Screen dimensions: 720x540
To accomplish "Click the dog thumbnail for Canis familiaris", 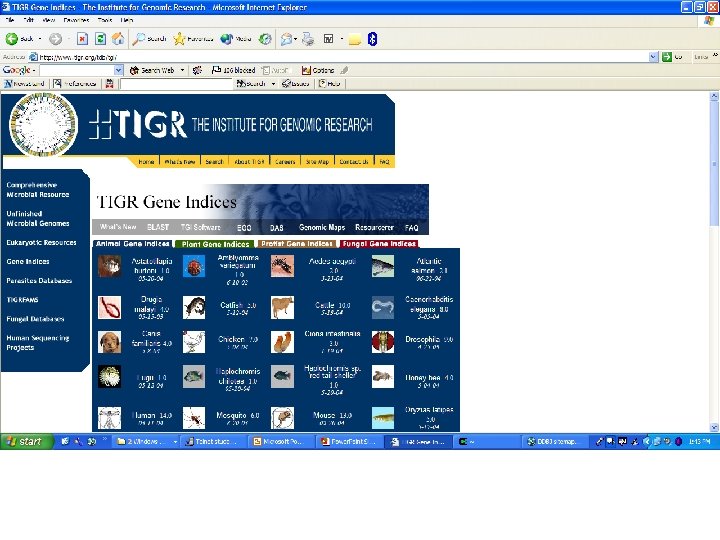I will (x=110, y=342).
